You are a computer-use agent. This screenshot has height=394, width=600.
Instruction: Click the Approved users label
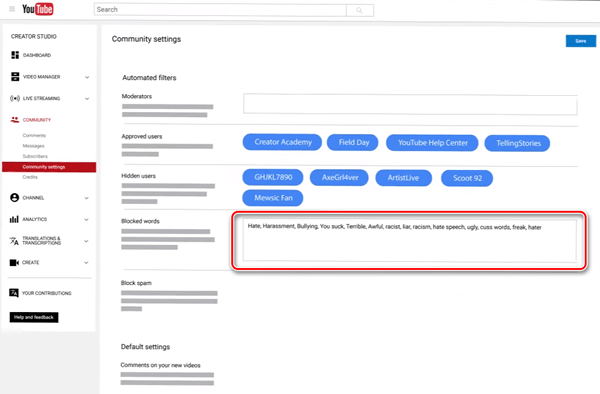(x=142, y=136)
